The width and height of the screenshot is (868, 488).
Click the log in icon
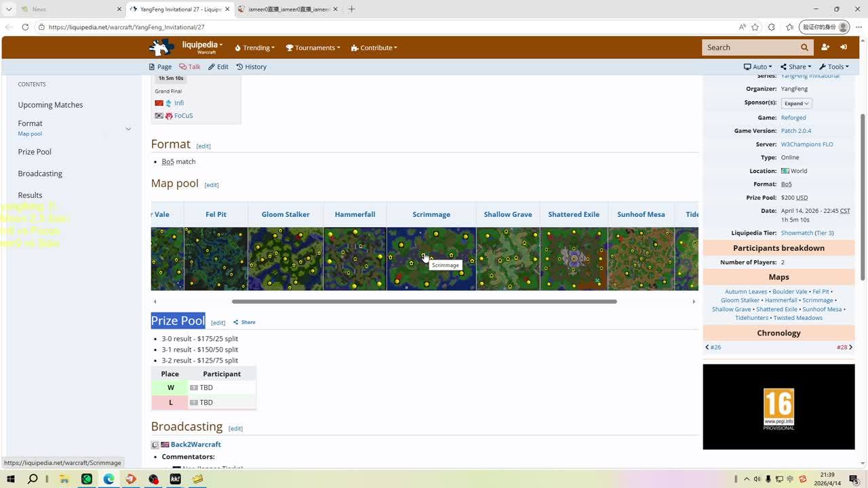[x=844, y=47]
